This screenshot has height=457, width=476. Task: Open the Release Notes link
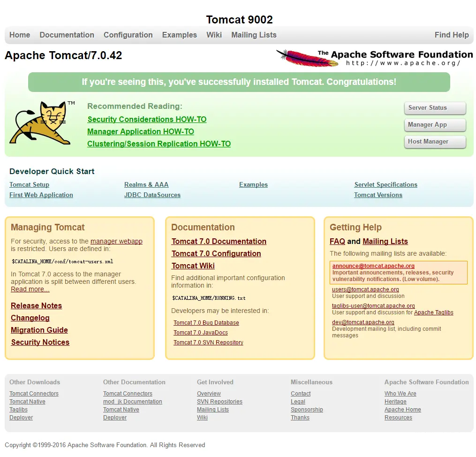37,305
